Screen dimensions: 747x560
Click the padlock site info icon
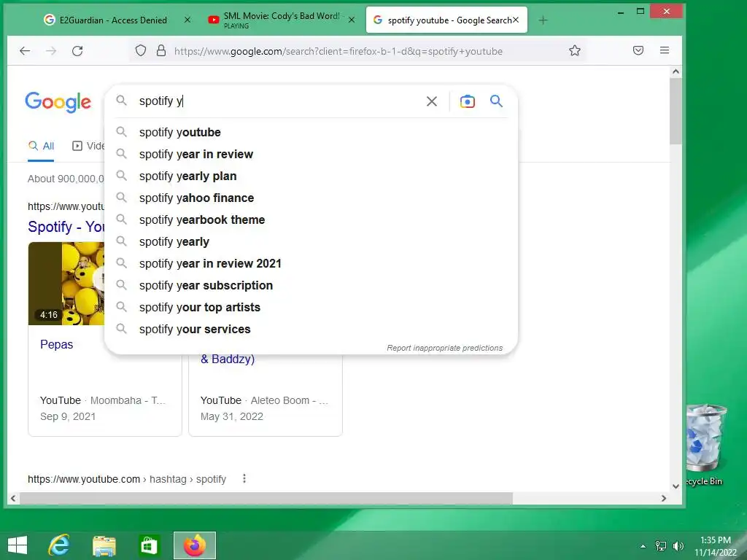pos(161,50)
